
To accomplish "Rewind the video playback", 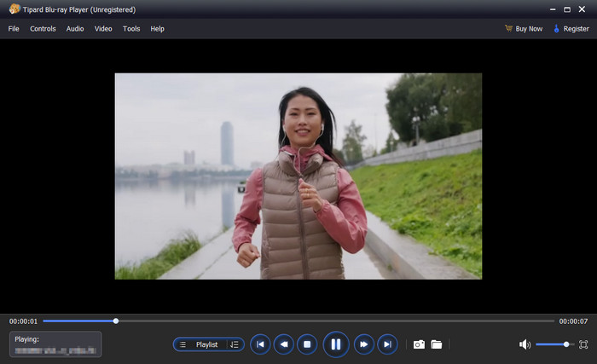I will 284,344.
